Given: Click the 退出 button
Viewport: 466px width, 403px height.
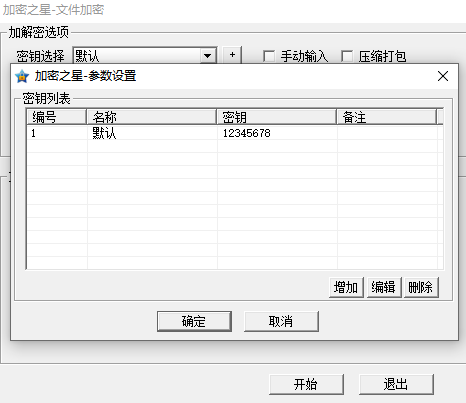Looking at the screenshot, I should coord(396,384).
